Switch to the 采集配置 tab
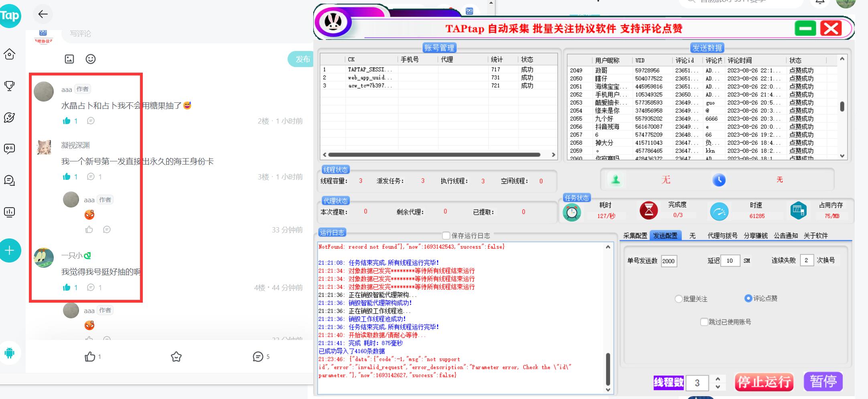The width and height of the screenshot is (868, 399). [635, 236]
